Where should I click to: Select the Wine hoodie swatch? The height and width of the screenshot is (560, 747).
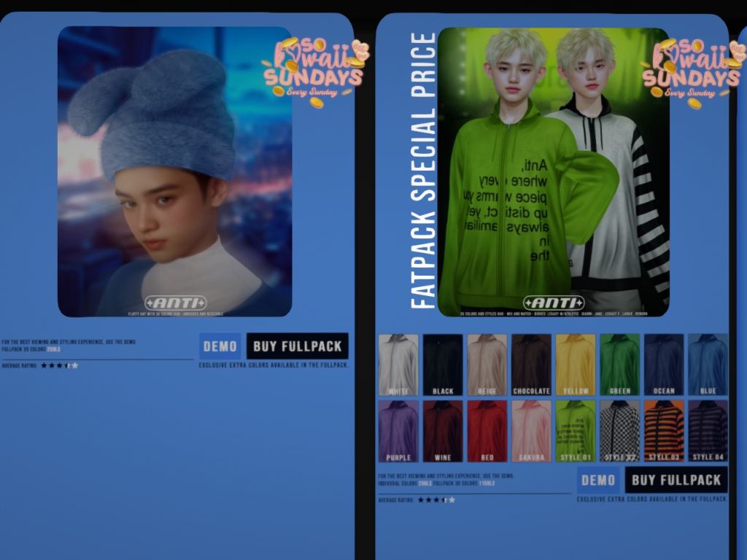coord(443,431)
